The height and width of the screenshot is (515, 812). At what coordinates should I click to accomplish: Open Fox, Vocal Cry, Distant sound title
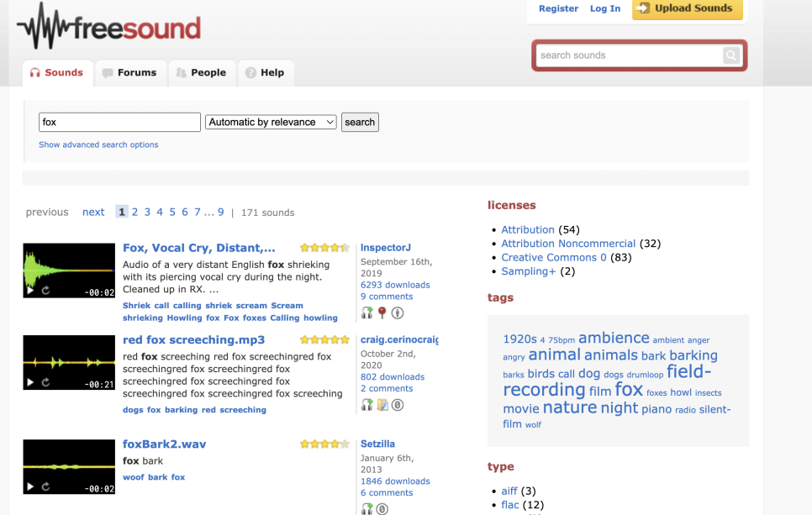(x=199, y=248)
